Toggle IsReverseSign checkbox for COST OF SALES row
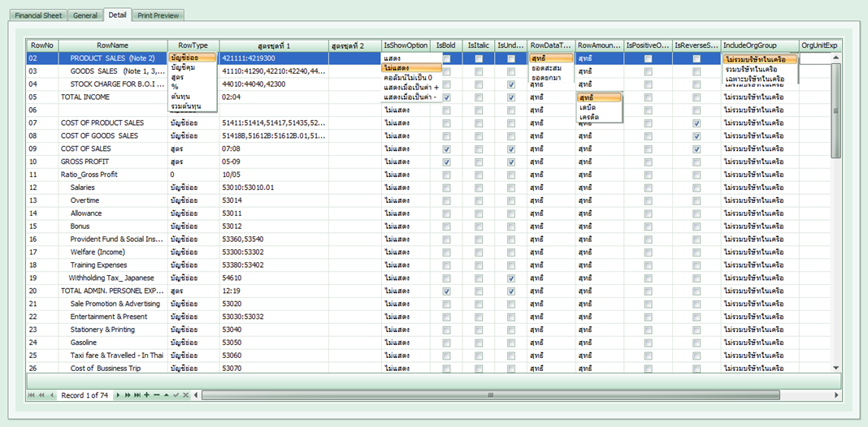Screen dimensions: 868x427 coord(697,149)
